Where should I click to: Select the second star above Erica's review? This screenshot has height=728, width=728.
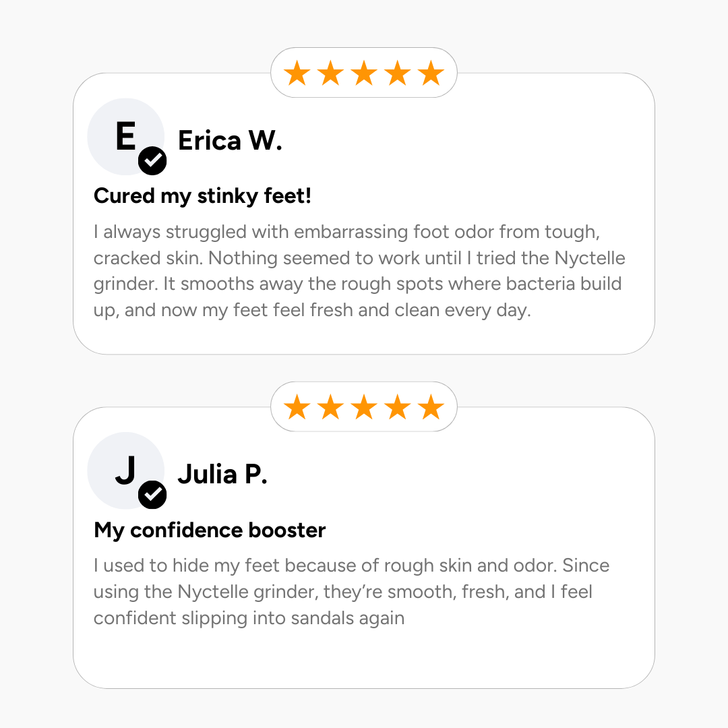tap(330, 73)
